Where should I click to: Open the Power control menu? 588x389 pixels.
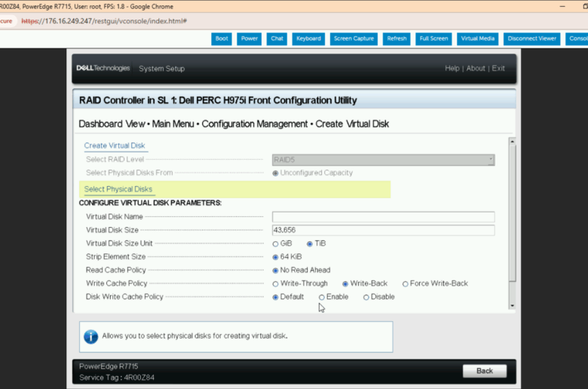(x=249, y=38)
